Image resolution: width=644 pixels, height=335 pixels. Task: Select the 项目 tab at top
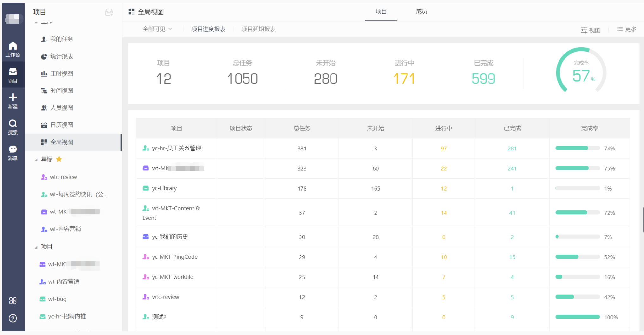pos(381,11)
